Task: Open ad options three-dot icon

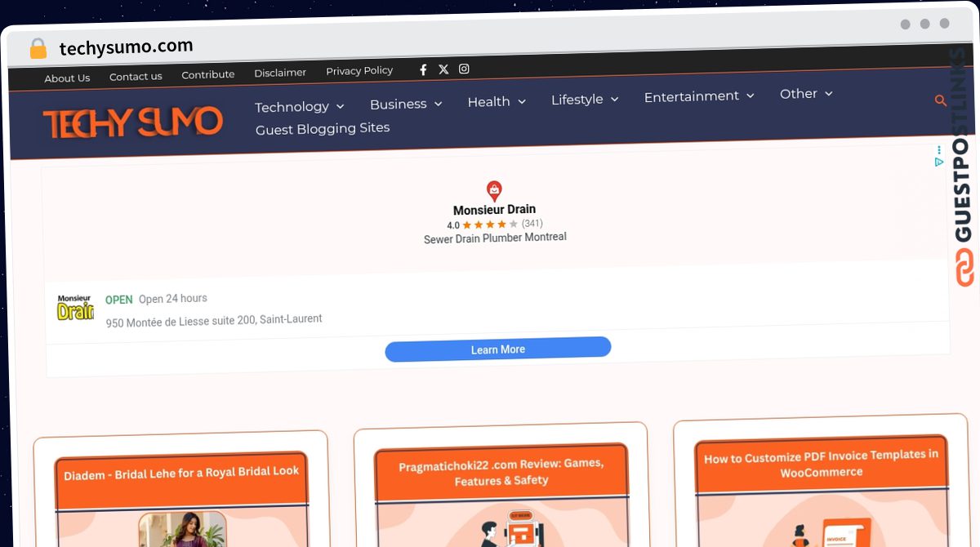Action: (x=939, y=150)
